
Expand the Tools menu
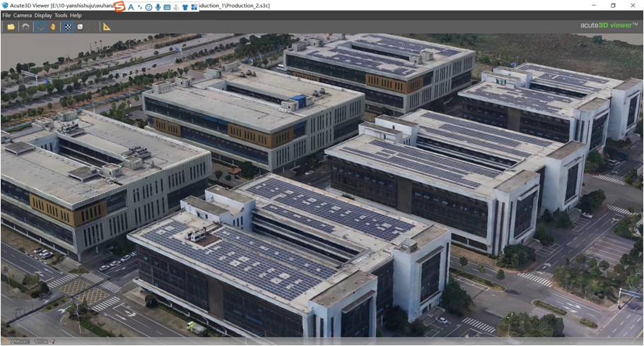(61, 15)
